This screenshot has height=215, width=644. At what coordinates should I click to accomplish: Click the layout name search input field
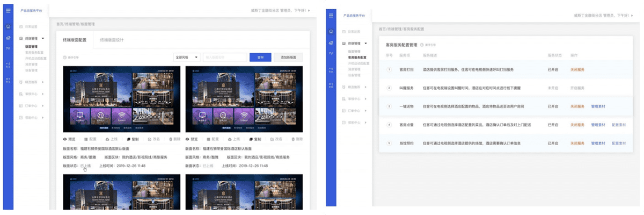[x=225, y=57]
